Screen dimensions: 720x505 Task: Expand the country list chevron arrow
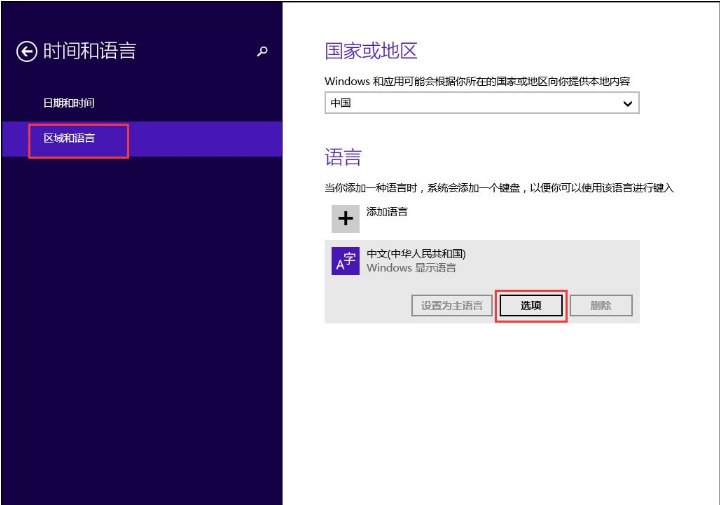[627, 103]
